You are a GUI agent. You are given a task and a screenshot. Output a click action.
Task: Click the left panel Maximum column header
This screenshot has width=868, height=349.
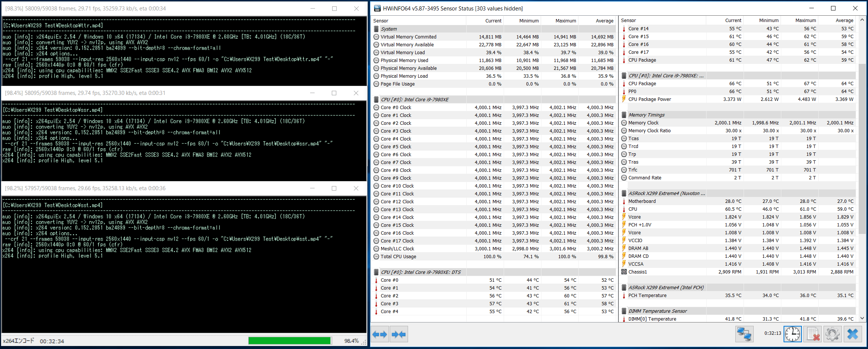[560, 21]
